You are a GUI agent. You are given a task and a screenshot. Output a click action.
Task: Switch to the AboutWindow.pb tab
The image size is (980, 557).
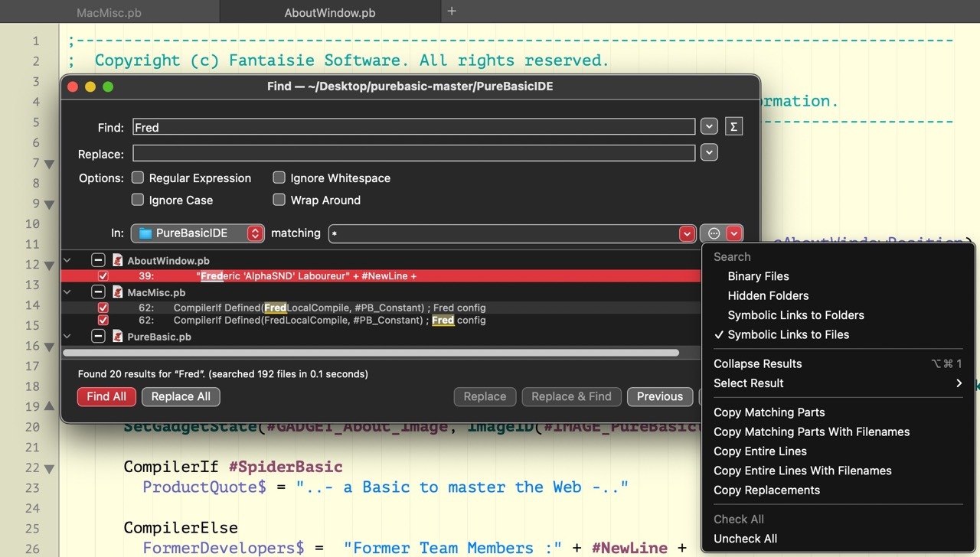[x=330, y=12]
